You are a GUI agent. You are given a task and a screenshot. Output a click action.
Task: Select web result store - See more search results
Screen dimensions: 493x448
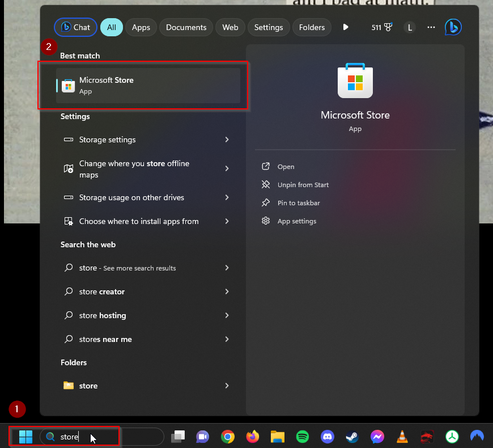148,268
